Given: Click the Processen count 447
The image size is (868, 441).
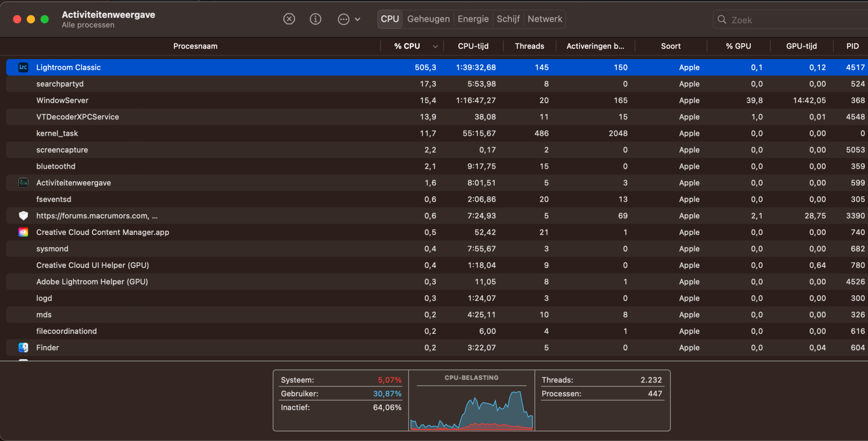Looking at the screenshot, I should tap(655, 394).
